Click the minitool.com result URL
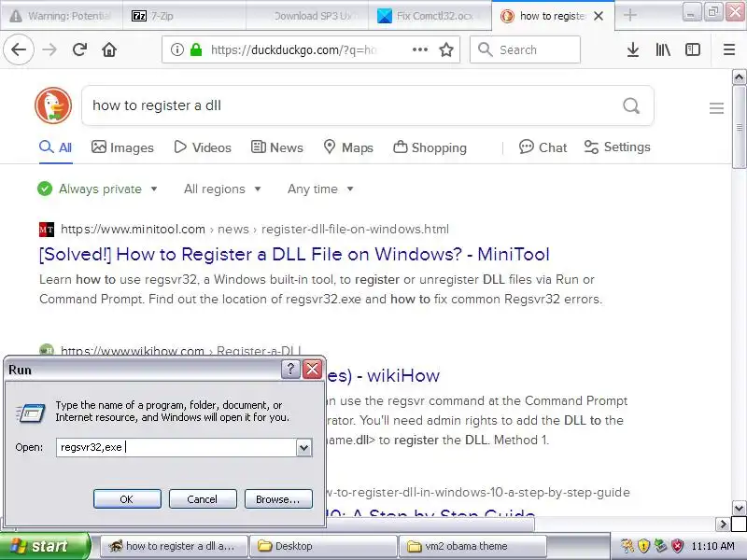 [x=255, y=229]
